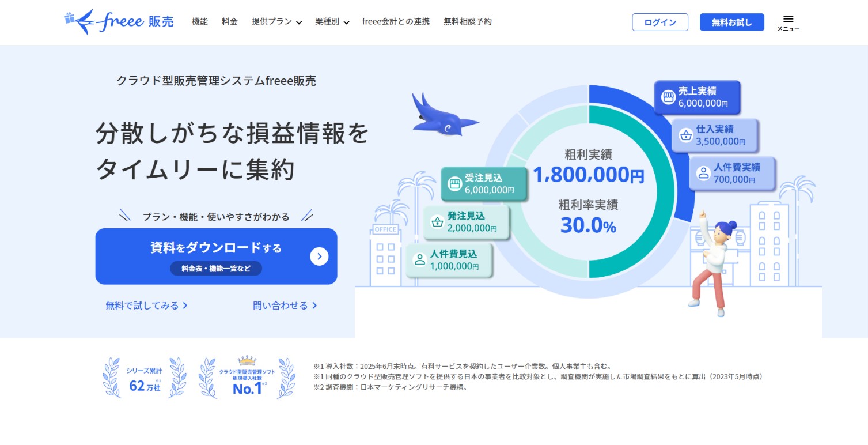This screenshot has width=868, height=445.
Task: Click the person icon on the 人件費実績 card
Action: coord(703,173)
